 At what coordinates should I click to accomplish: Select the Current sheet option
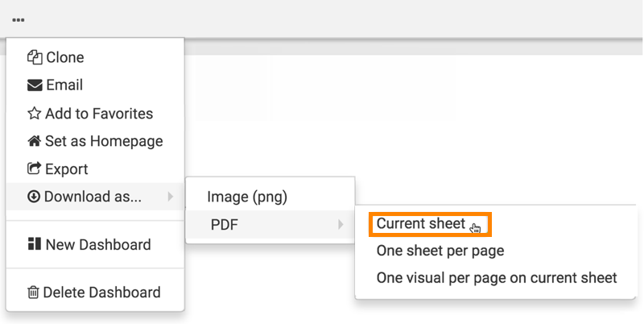(x=421, y=223)
